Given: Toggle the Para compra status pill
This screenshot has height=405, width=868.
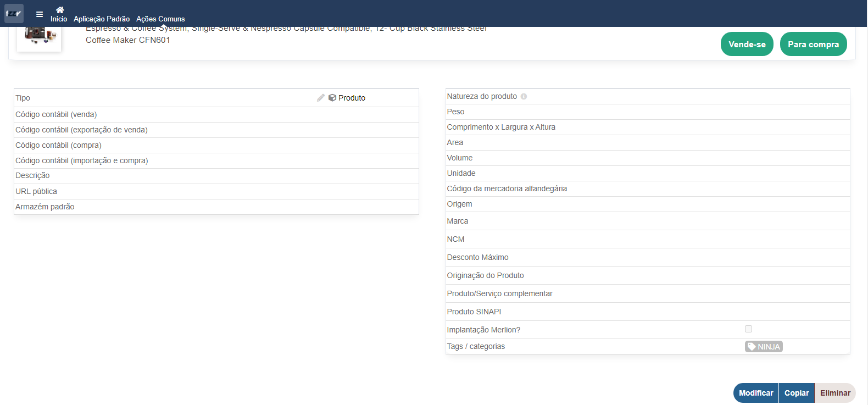Looking at the screenshot, I should click(x=813, y=45).
